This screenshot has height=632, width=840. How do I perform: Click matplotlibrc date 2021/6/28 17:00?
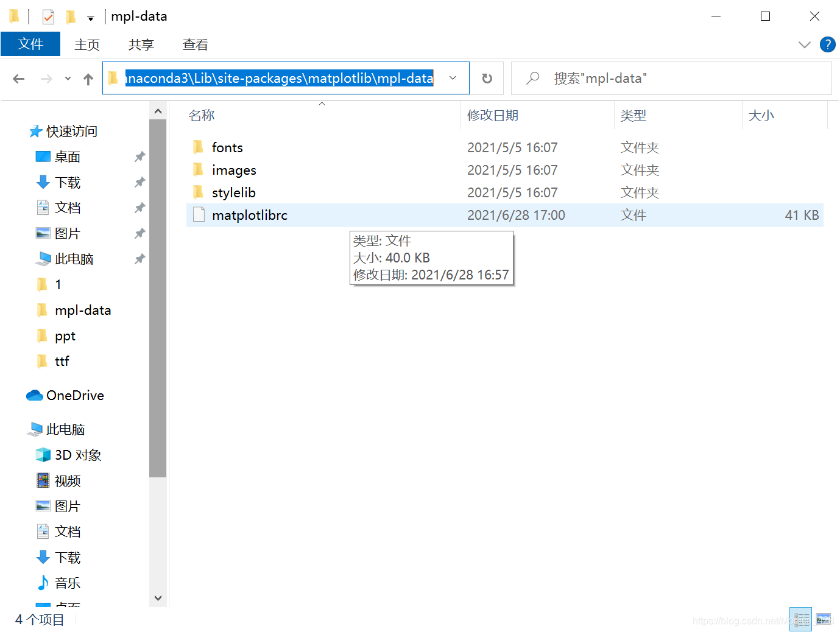click(x=516, y=215)
